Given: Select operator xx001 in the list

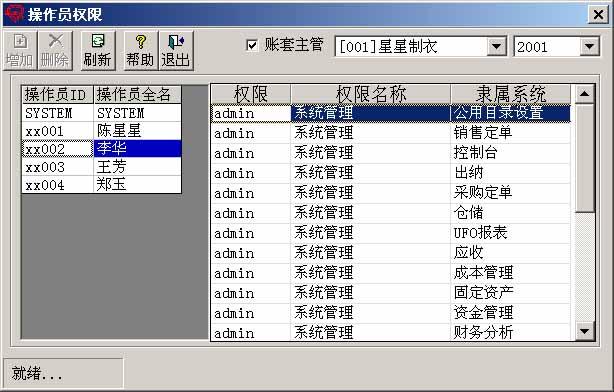Looking at the screenshot, I should point(58,131).
